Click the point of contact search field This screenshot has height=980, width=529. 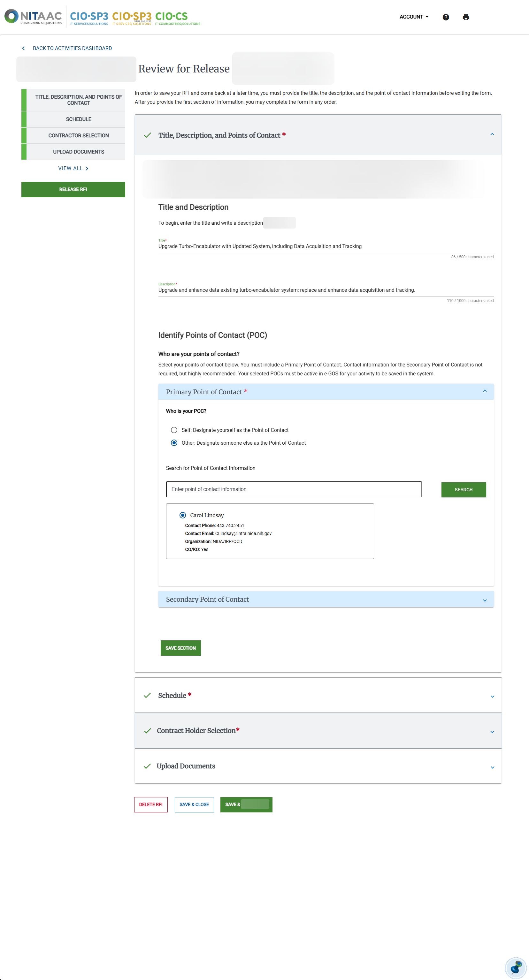coord(294,489)
